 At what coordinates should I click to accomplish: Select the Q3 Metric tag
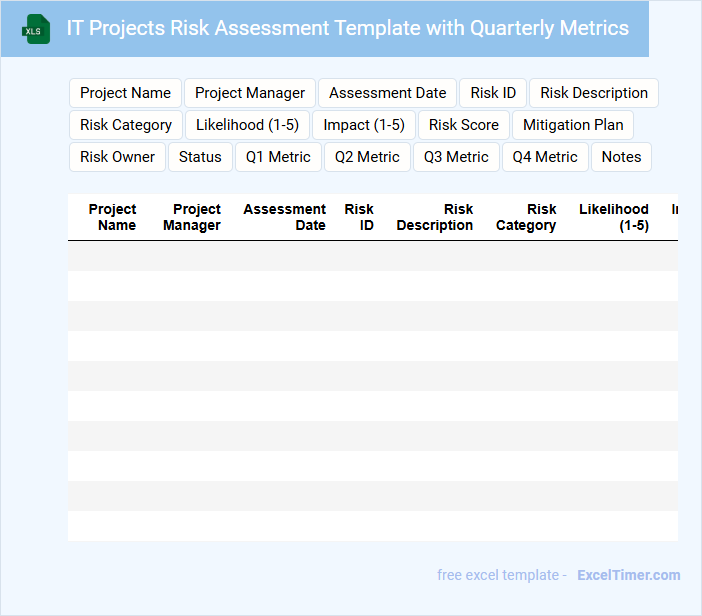pyautogui.click(x=456, y=157)
